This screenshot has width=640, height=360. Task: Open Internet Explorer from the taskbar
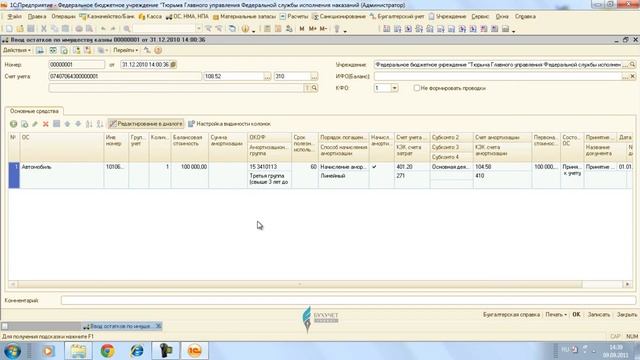[x=137, y=351]
